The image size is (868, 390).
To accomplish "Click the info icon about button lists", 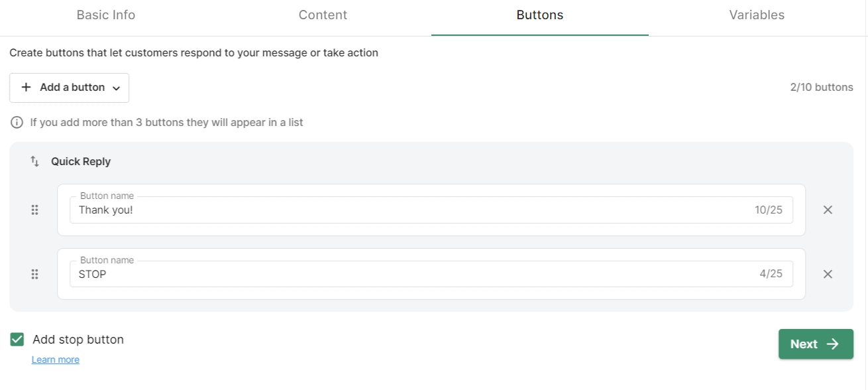I will click(17, 123).
